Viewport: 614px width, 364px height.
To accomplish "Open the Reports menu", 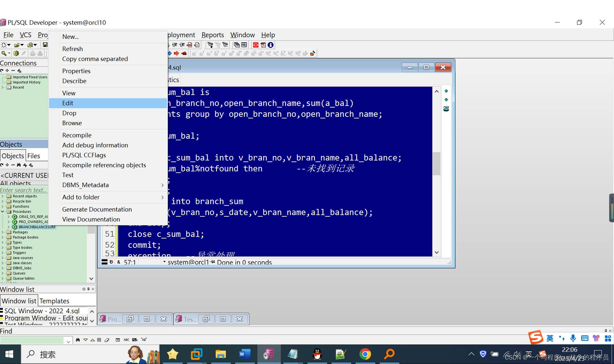I will [x=212, y=35].
